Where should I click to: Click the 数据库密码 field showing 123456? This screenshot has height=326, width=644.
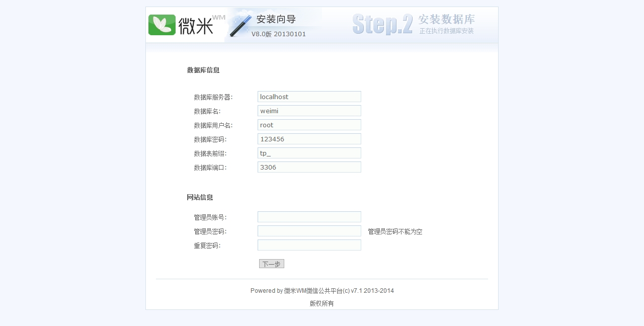click(309, 139)
